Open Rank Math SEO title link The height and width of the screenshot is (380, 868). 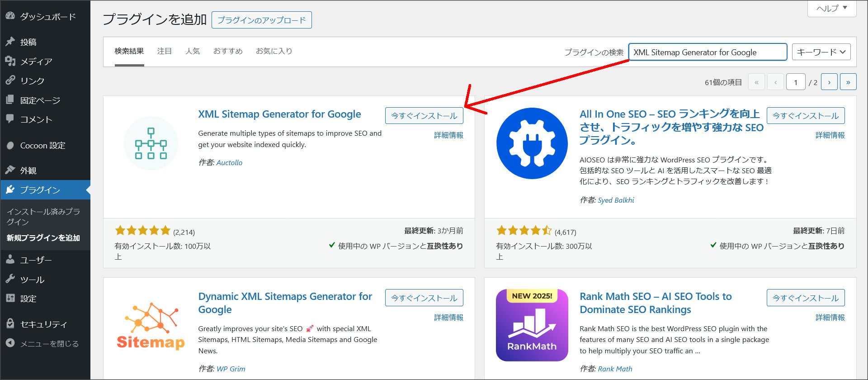pyautogui.click(x=656, y=303)
